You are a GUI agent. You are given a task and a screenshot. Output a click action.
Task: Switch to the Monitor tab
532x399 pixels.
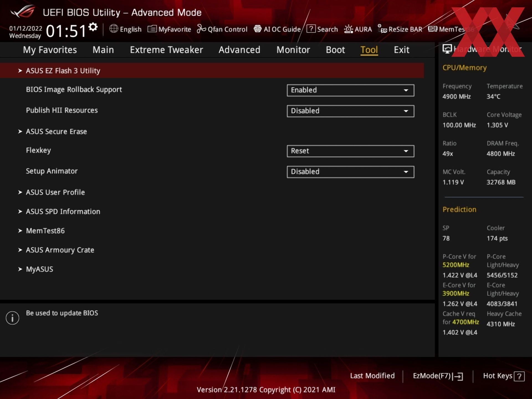(x=293, y=50)
